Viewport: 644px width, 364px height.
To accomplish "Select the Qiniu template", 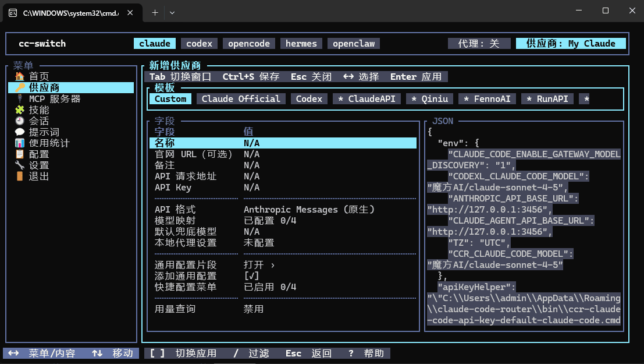I will coord(429,98).
